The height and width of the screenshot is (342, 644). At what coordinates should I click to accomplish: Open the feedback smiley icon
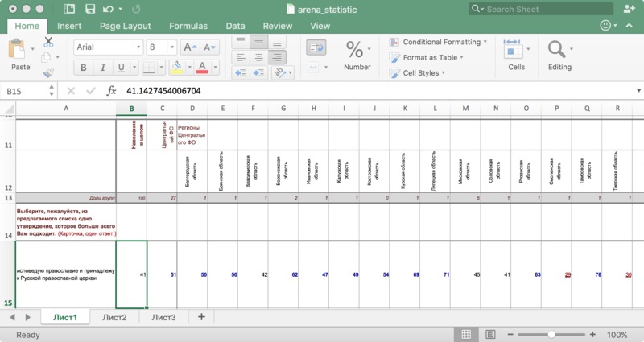pyautogui.click(x=605, y=26)
